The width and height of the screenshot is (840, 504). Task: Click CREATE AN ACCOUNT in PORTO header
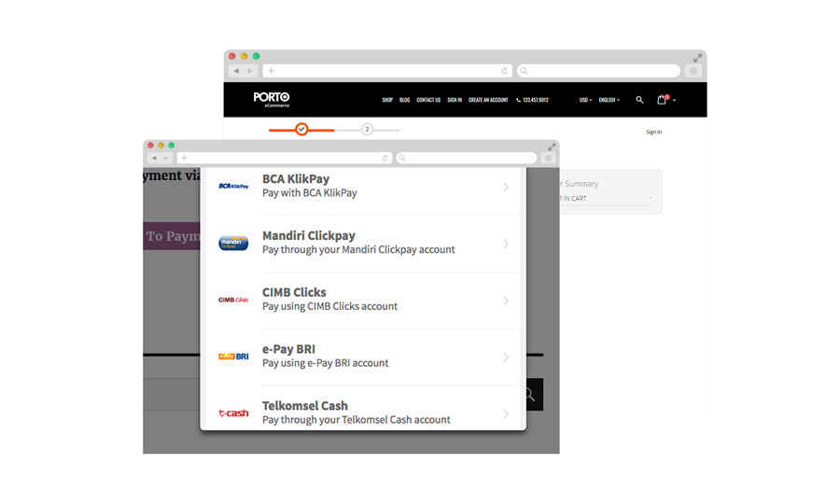tap(488, 100)
